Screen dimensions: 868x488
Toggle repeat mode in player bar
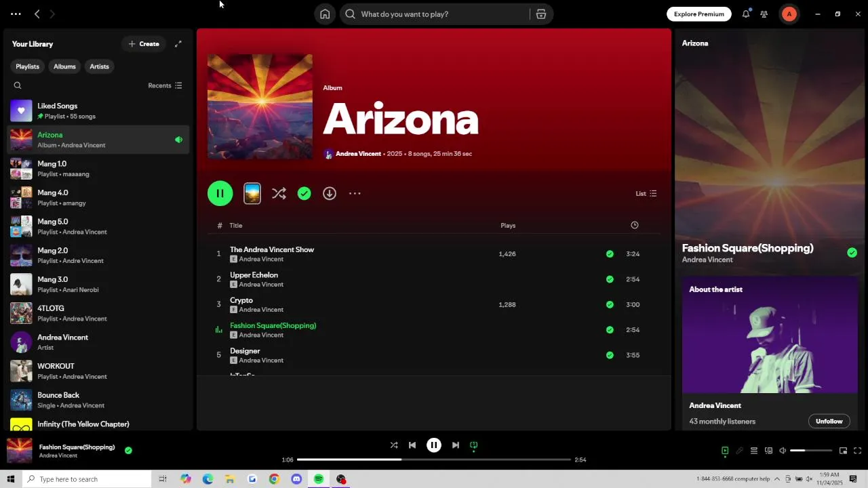click(474, 445)
